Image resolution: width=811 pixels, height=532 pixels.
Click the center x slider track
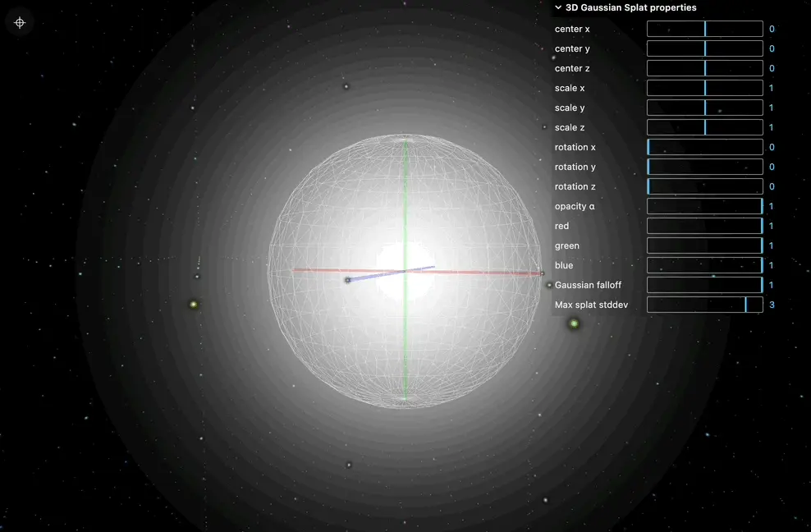pyautogui.click(x=704, y=29)
